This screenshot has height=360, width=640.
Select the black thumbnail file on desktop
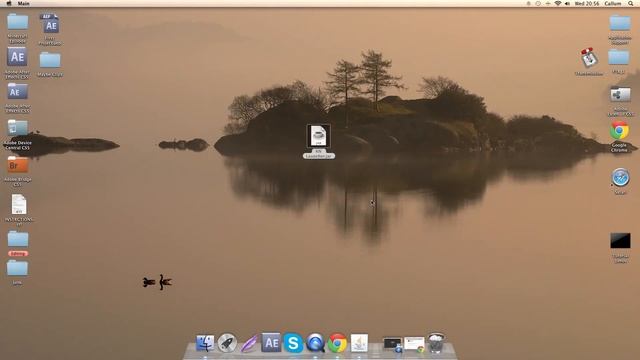point(620,241)
